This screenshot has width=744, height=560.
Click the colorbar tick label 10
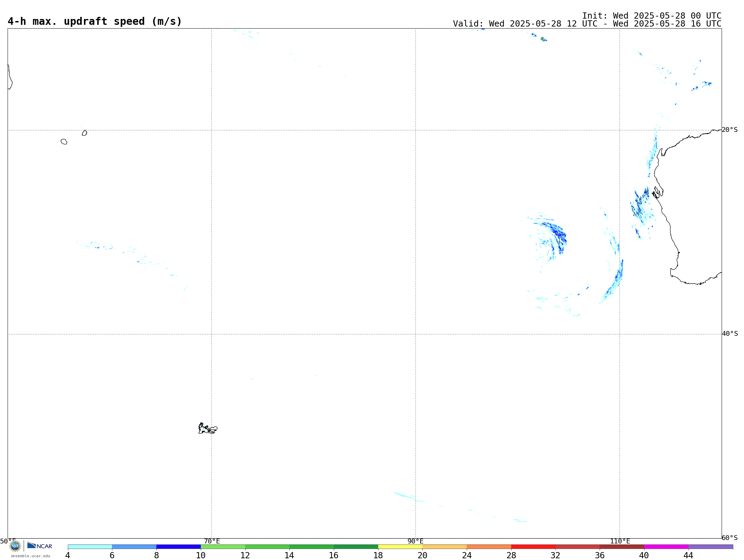point(201,556)
